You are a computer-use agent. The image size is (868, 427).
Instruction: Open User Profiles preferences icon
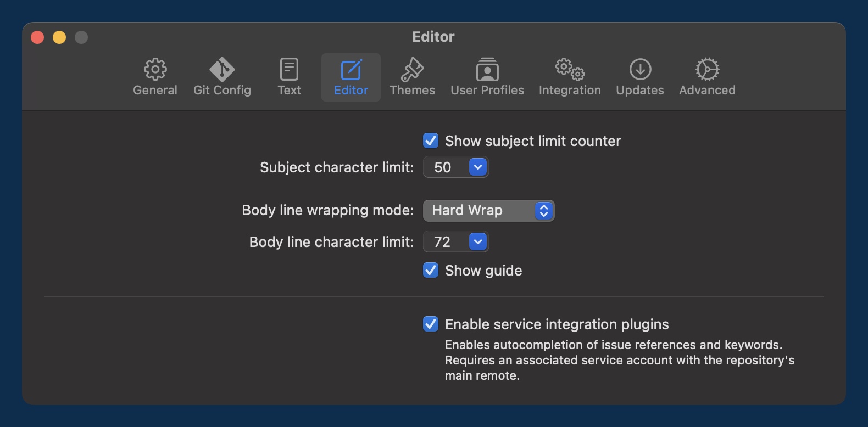tap(487, 70)
